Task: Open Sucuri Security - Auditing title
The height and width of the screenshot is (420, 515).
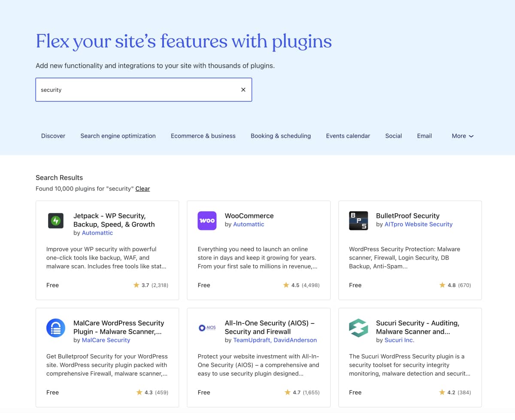Action: point(418,327)
